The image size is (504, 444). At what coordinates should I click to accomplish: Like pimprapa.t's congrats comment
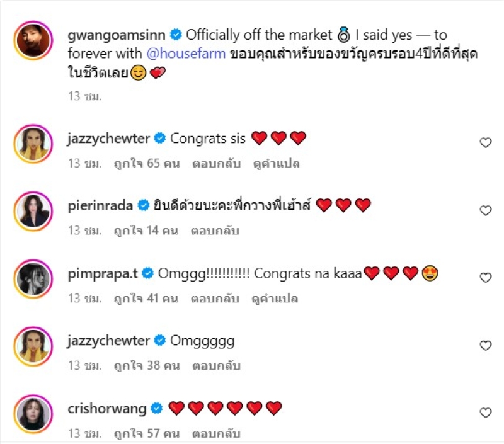click(485, 278)
